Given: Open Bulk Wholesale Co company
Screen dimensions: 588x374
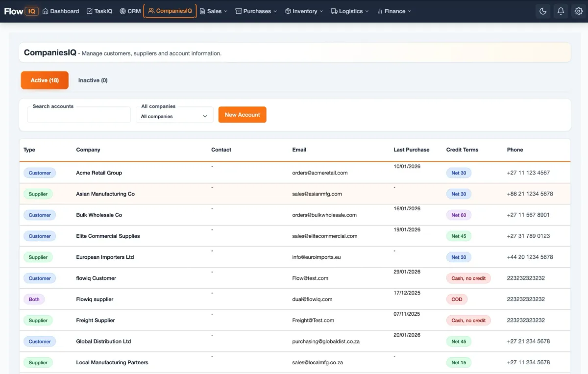Looking at the screenshot, I should 99,215.
